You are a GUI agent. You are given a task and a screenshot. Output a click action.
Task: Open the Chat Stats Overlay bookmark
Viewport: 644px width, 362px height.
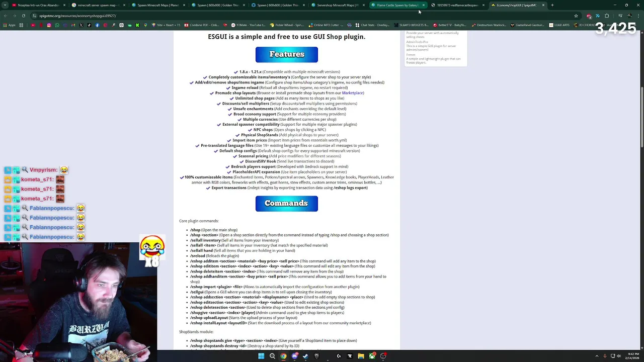[372, 25]
